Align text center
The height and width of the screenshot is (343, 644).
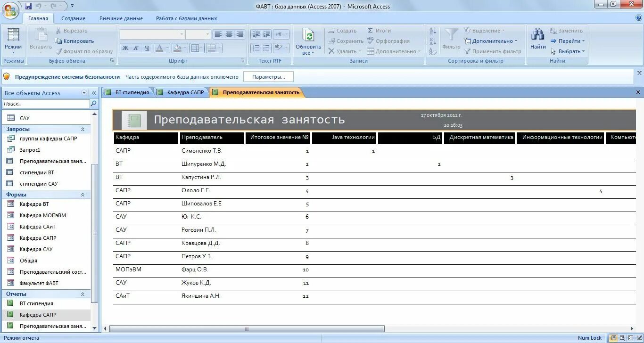229,34
